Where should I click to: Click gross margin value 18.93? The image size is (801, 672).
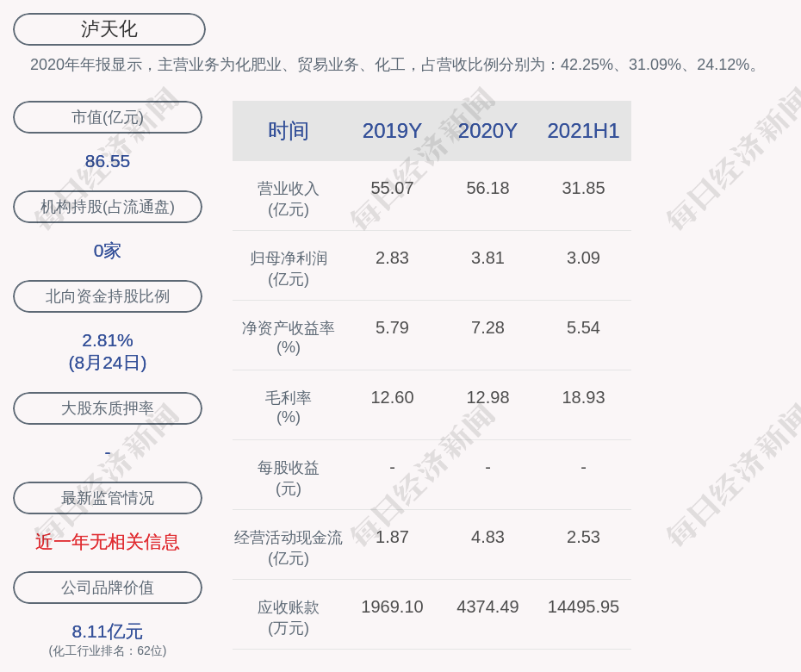[x=583, y=397]
